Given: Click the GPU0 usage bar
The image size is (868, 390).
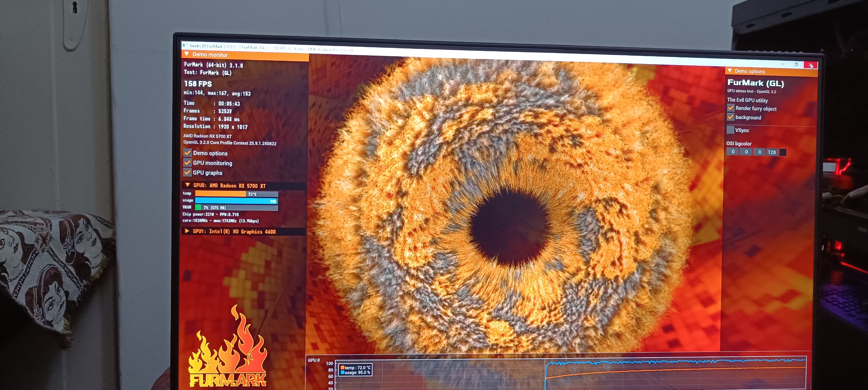Looking at the screenshot, I should pyautogui.click(x=237, y=201).
